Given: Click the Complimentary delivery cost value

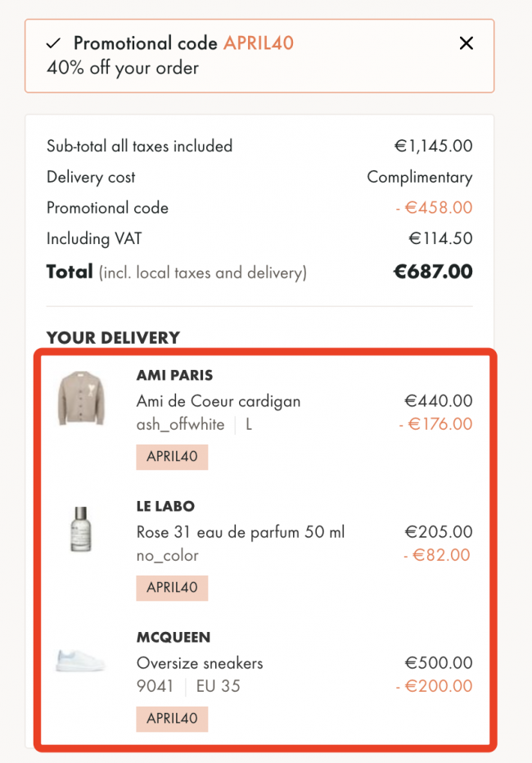Looking at the screenshot, I should coord(420,177).
